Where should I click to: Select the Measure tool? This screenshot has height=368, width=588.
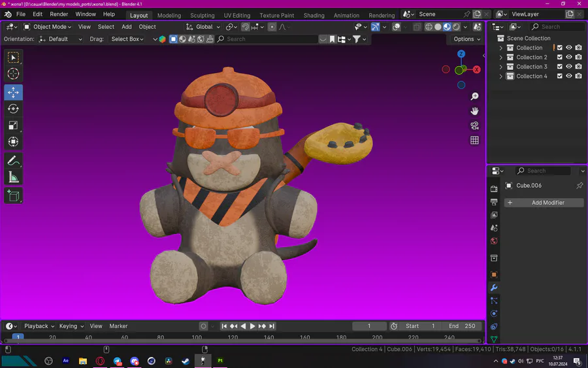click(13, 177)
